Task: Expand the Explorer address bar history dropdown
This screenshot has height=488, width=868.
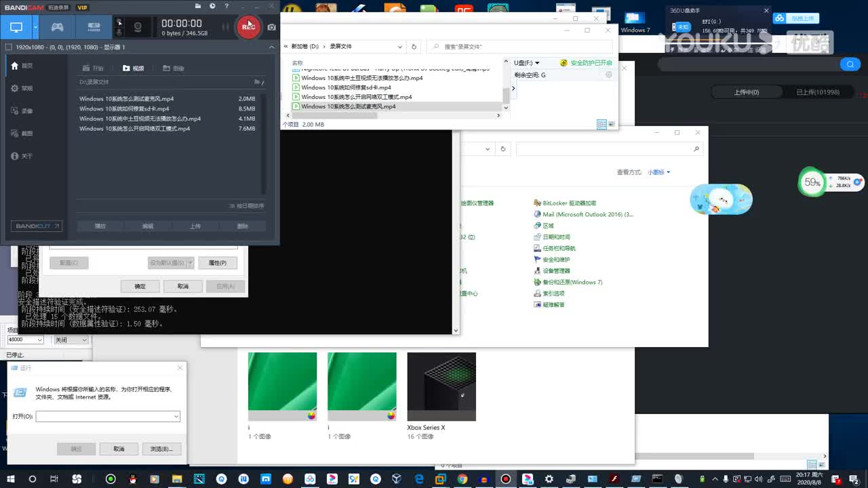Action: click(x=400, y=47)
